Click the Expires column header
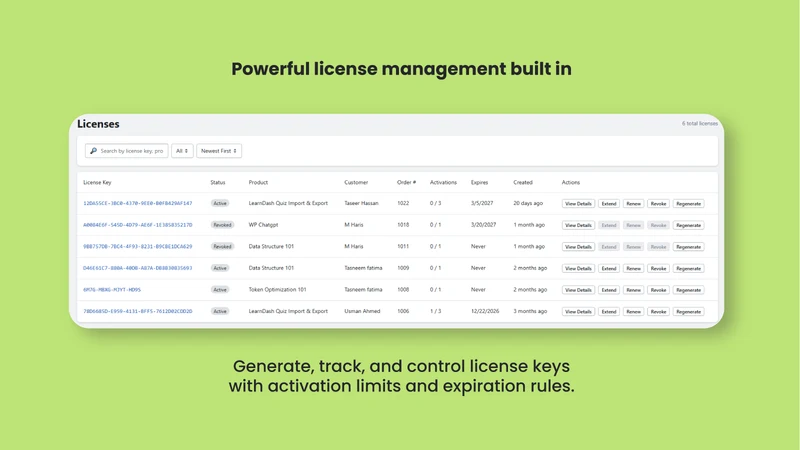The height and width of the screenshot is (450, 800). click(x=480, y=182)
